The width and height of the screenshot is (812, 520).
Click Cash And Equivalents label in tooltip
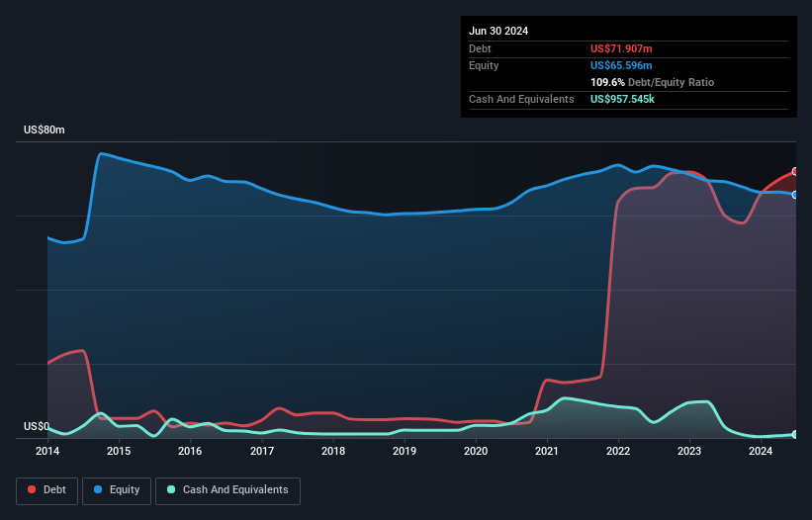point(521,99)
